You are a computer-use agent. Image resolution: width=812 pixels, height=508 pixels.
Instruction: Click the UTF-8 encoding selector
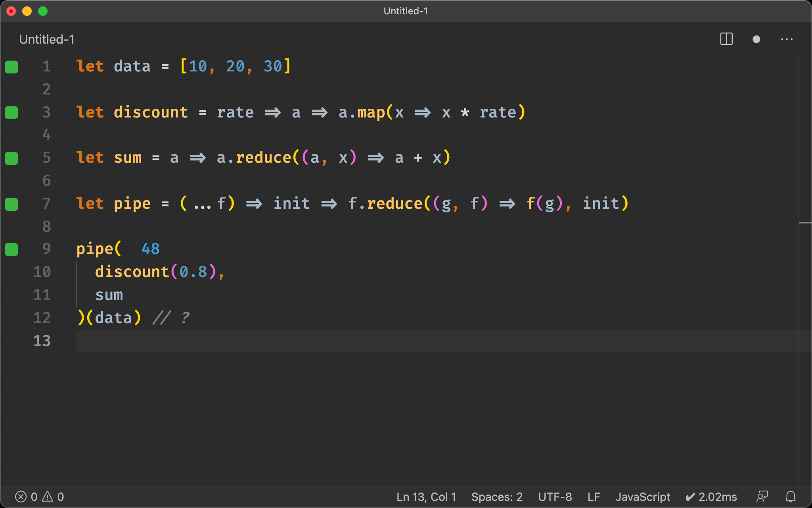555,497
